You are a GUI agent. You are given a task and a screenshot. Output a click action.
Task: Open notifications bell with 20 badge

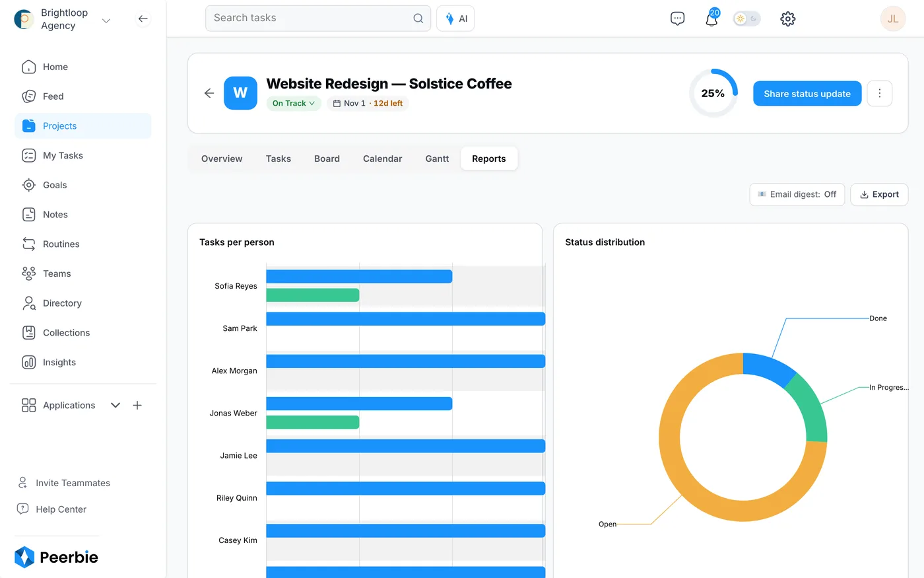click(x=711, y=18)
